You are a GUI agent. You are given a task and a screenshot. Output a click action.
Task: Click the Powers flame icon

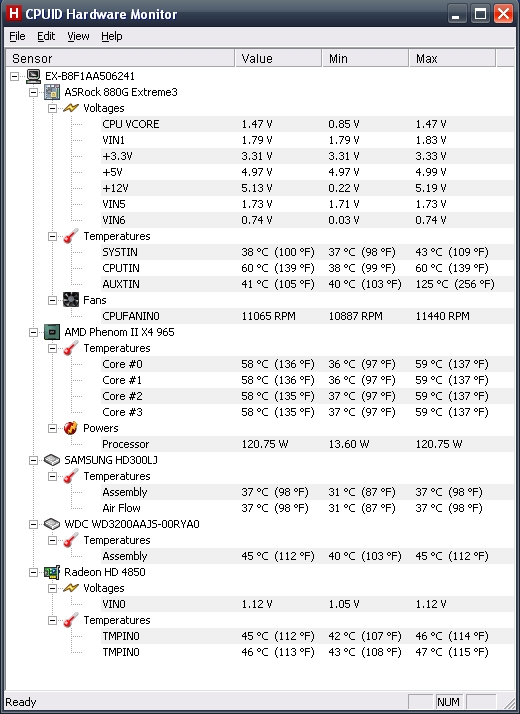point(71,428)
